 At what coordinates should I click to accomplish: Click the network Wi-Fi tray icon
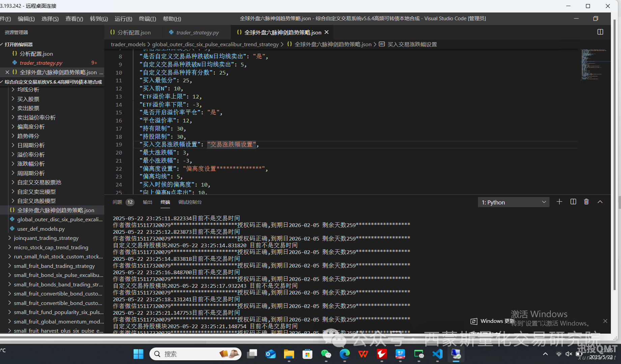point(559,354)
